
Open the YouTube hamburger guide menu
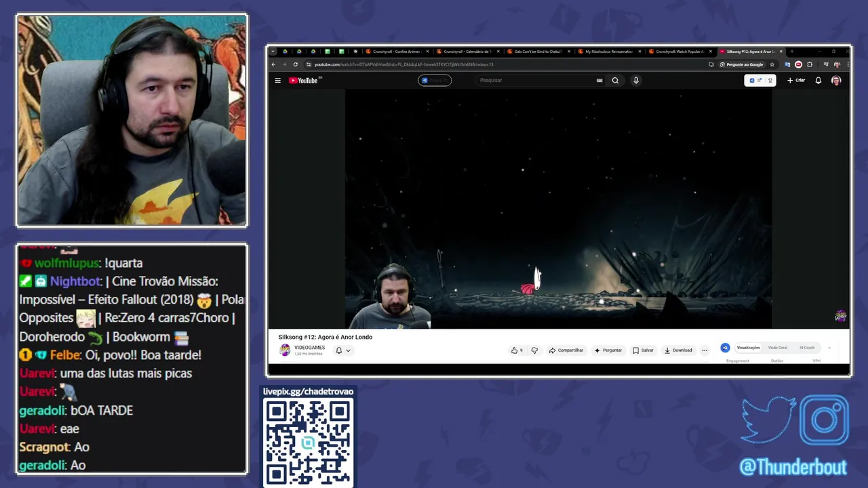(x=277, y=80)
